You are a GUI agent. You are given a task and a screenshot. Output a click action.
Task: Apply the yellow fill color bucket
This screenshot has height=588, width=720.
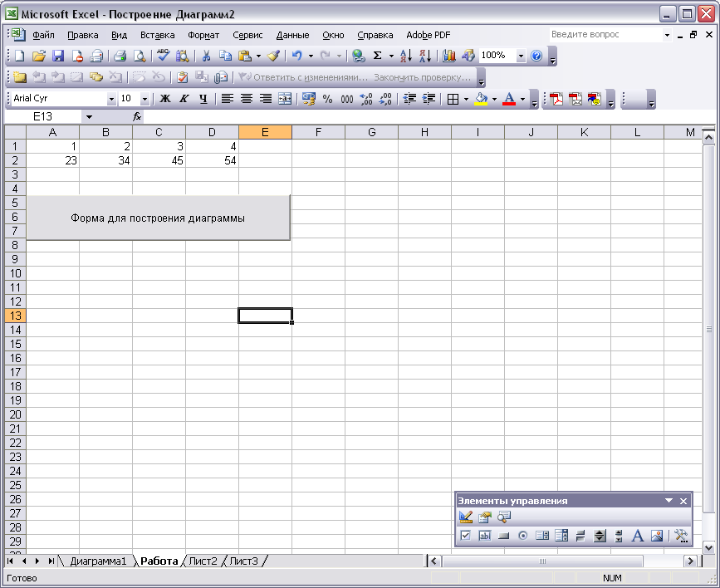tap(481, 99)
